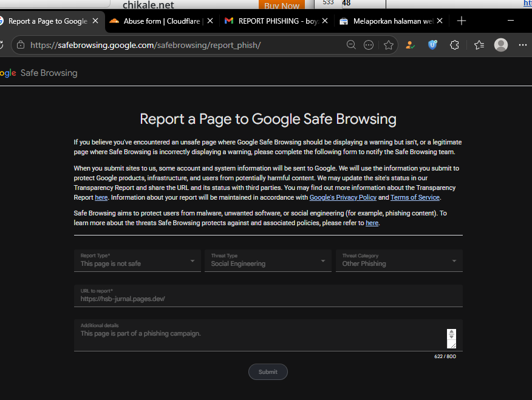Open the Terms of Service link
The height and width of the screenshot is (400, 532).
[x=415, y=197]
